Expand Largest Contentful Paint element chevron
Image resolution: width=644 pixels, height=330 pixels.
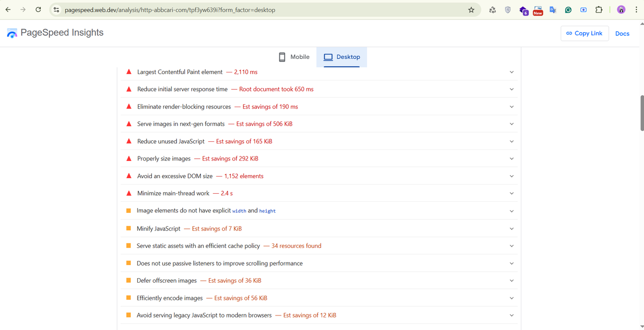pos(512,72)
